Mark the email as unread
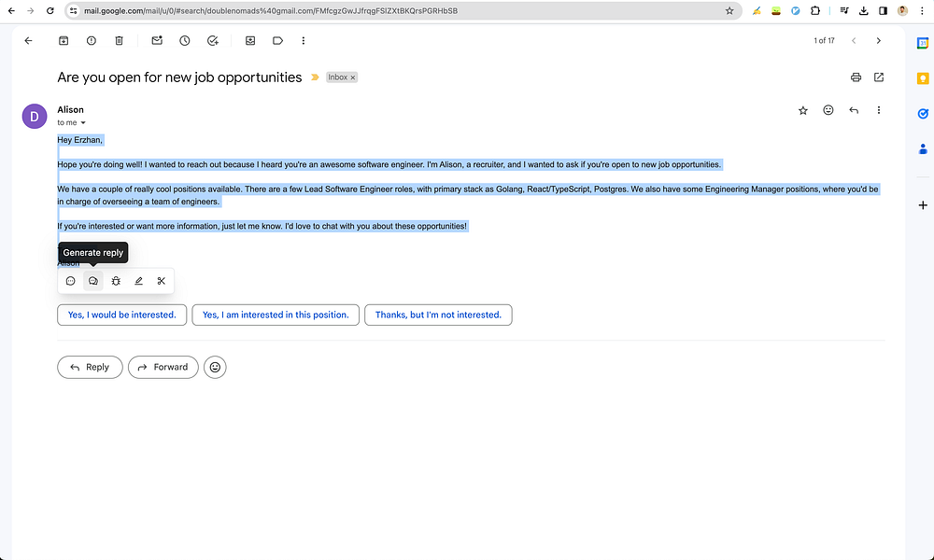This screenshot has height=560, width=934. tap(157, 40)
